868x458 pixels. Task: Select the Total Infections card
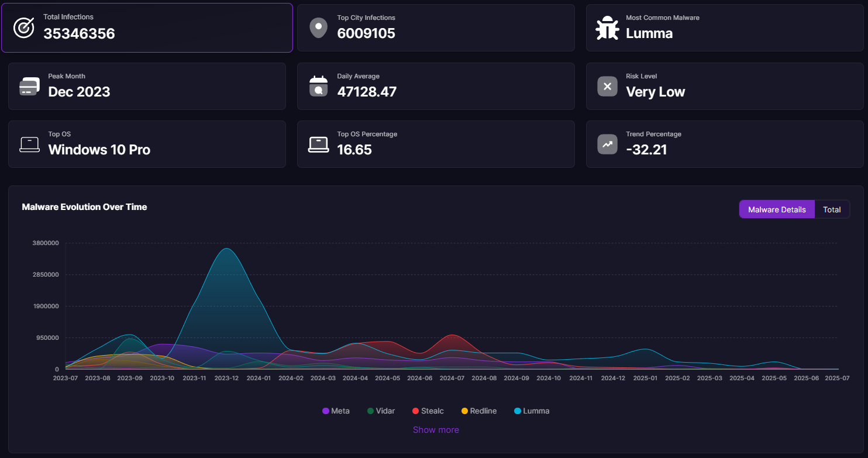tap(147, 27)
